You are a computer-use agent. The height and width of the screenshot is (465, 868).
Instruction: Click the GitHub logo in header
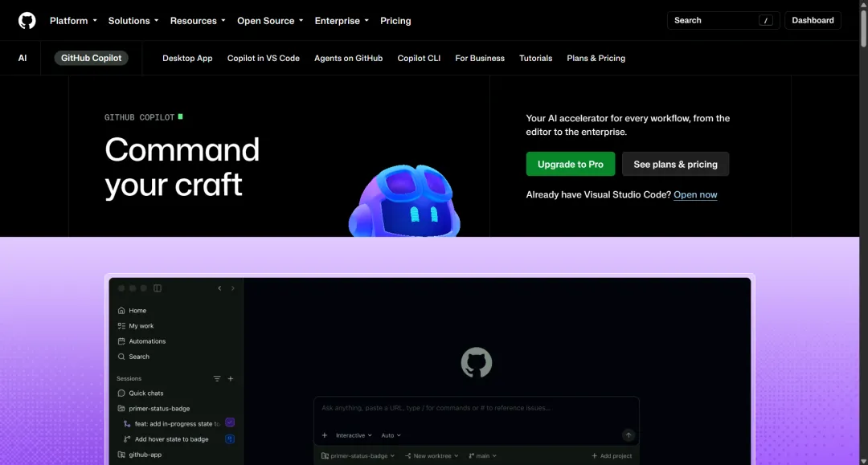[x=27, y=20]
